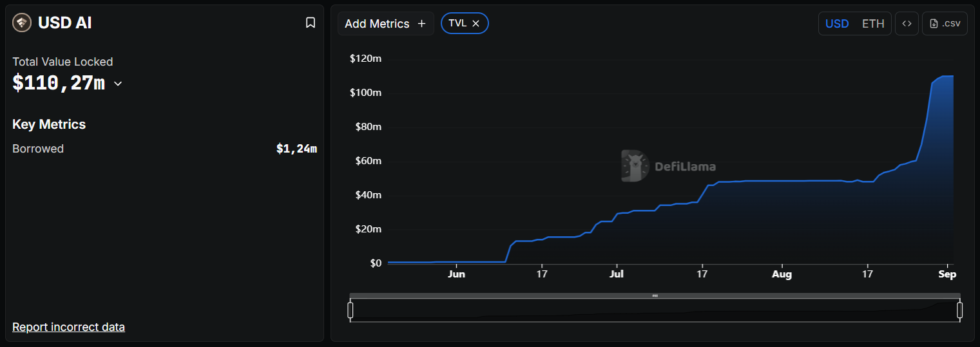Viewport: 980px width, 347px height.
Task: Switch chart denomination to USD
Action: (x=837, y=24)
